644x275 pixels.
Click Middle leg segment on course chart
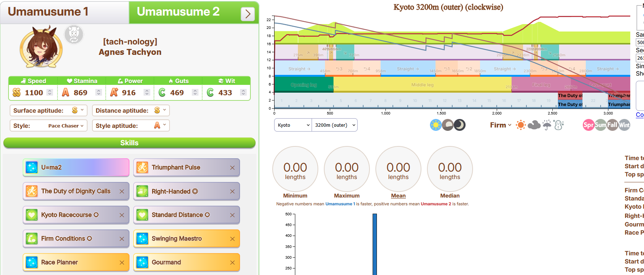coord(423,85)
